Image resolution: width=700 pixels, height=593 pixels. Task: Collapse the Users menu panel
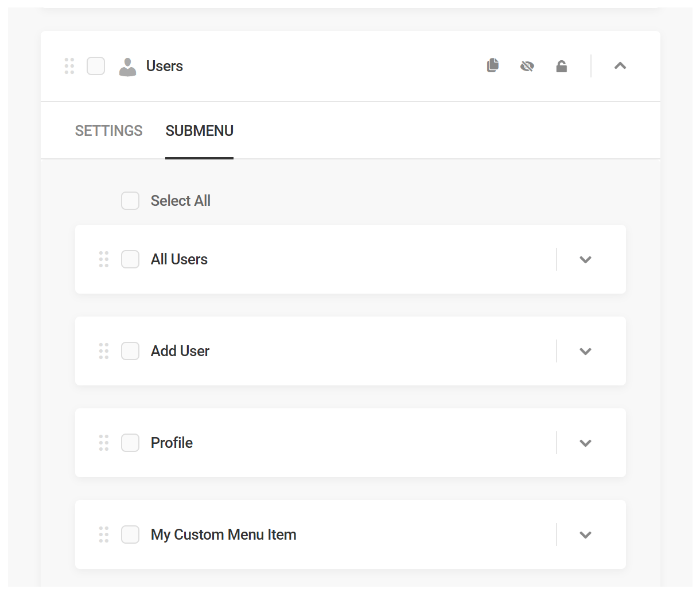tap(620, 66)
